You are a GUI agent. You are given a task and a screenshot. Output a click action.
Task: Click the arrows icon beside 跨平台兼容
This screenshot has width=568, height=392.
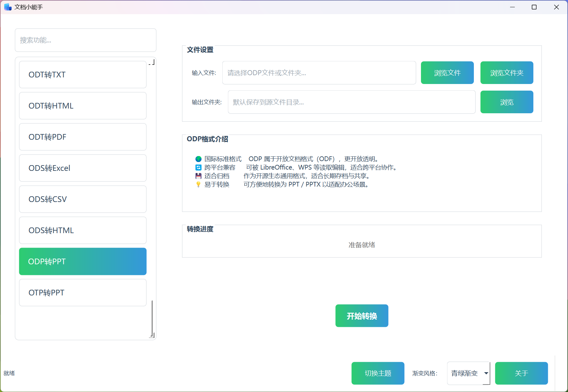(x=198, y=167)
